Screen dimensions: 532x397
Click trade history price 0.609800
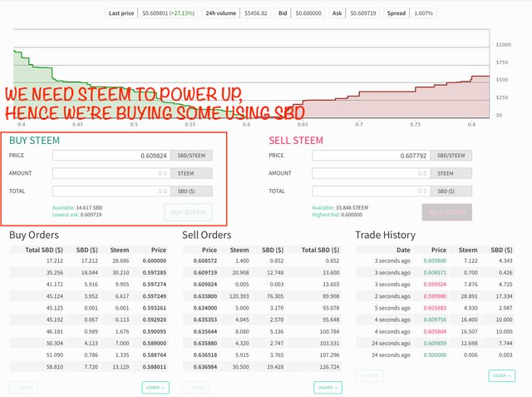coord(435,261)
